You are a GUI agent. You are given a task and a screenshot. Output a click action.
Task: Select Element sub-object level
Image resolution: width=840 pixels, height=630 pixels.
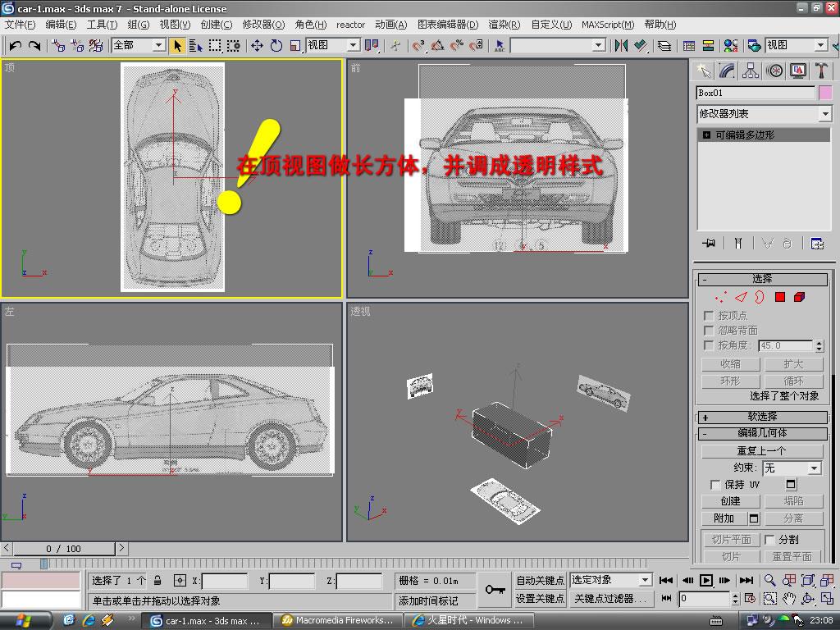pos(799,297)
